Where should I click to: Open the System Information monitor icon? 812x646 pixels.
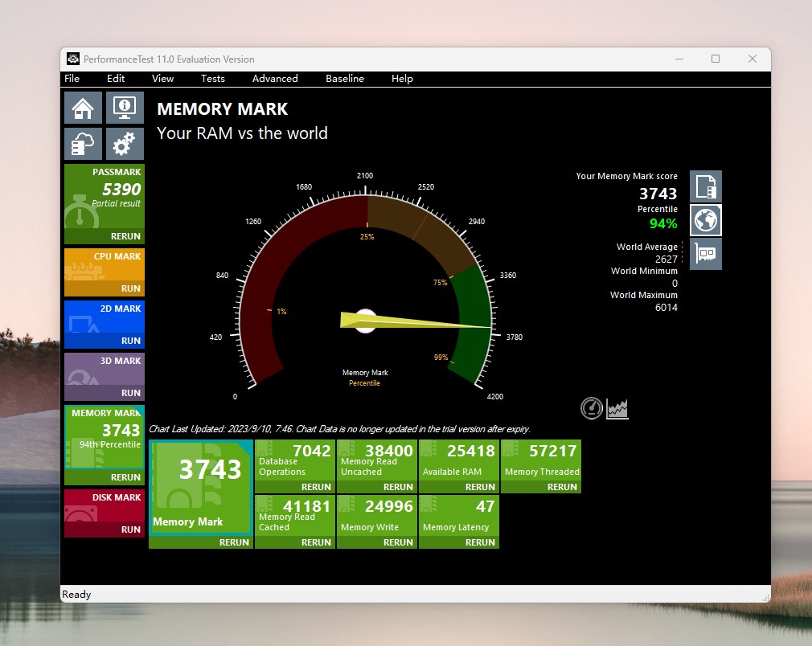click(x=125, y=108)
